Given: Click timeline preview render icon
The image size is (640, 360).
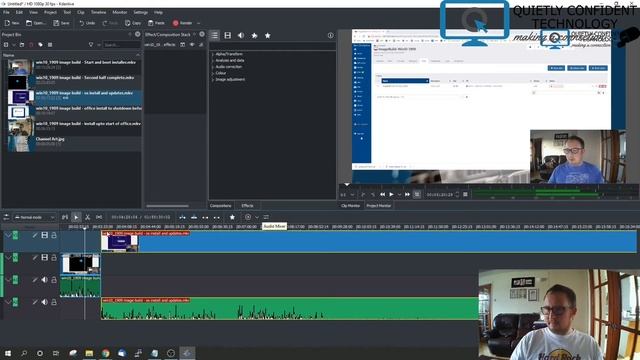Looking at the screenshot, I should (x=248, y=217).
